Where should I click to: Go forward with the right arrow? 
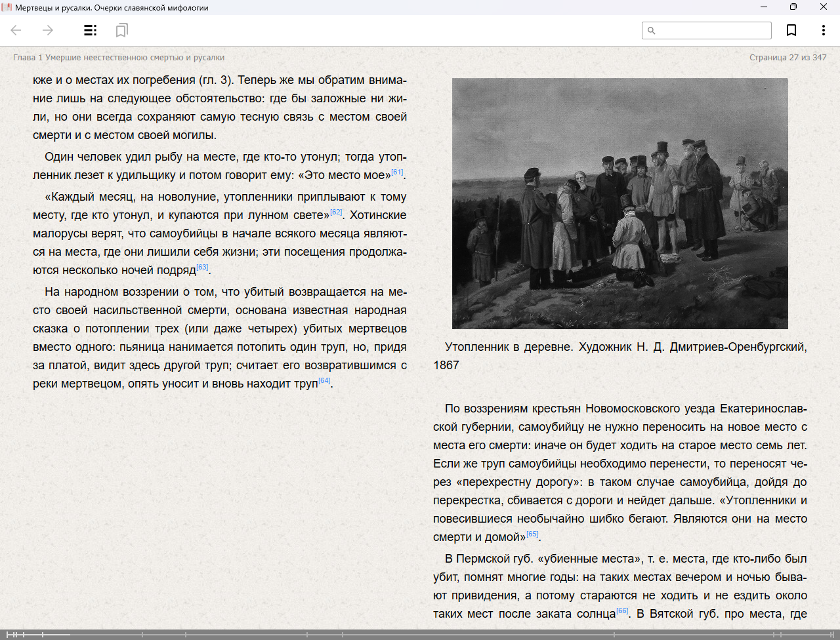[x=48, y=30]
